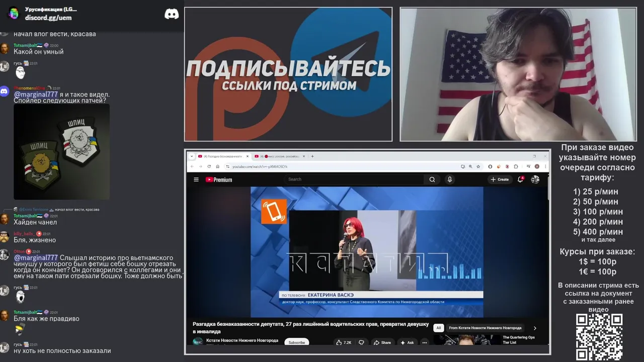Click the channel avatar of Кстати Новости
This screenshot has height=362, width=644.
coord(198,342)
